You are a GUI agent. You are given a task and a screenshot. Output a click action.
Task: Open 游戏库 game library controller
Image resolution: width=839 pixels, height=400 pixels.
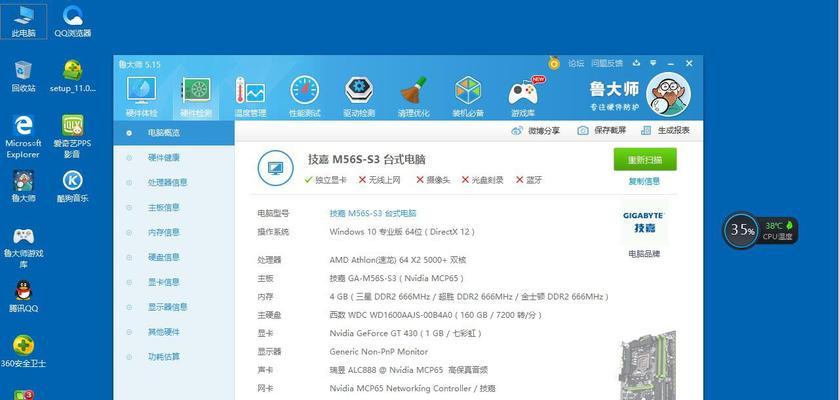coord(524,97)
